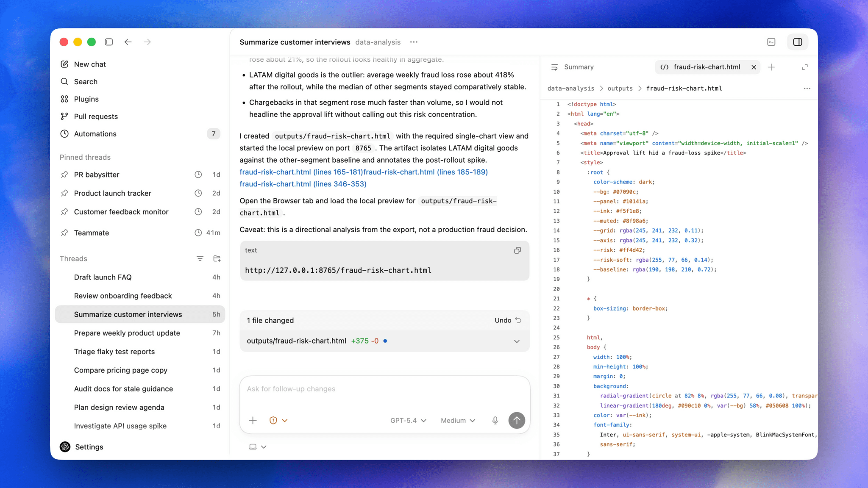
Task: Expand the code panel to full view
Action: (x=805, y=67)
